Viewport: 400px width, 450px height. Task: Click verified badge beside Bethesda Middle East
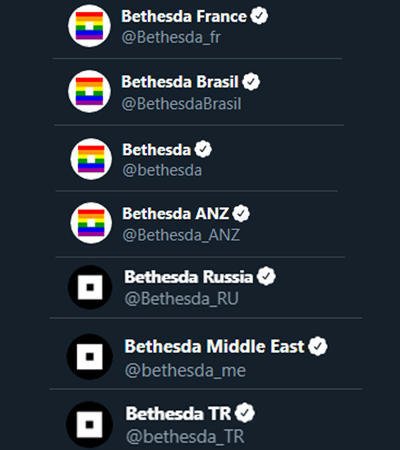click(318, 346)
